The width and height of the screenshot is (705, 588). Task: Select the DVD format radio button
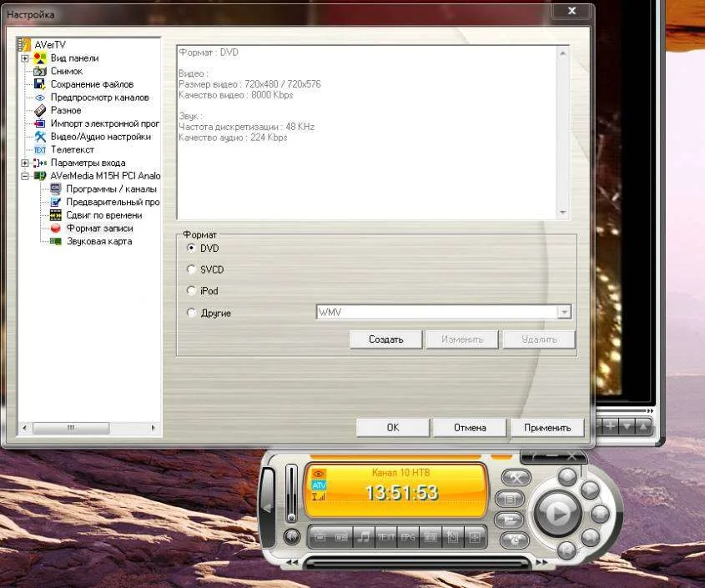pyautogui.click(x=192, y=248)
